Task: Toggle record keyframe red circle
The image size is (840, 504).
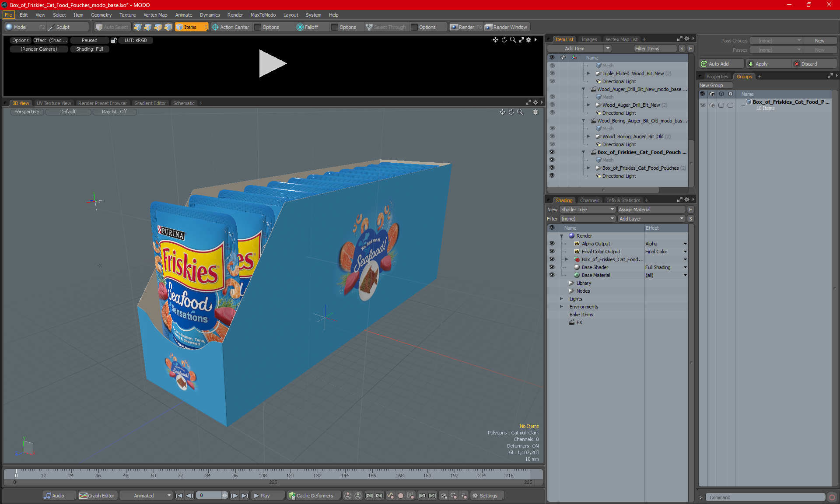Action: click(x=400, y=496)
